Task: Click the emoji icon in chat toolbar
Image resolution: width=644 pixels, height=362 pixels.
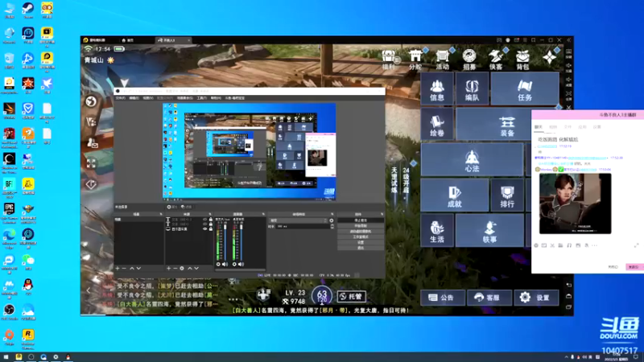Action: click(x=536, y=245)
